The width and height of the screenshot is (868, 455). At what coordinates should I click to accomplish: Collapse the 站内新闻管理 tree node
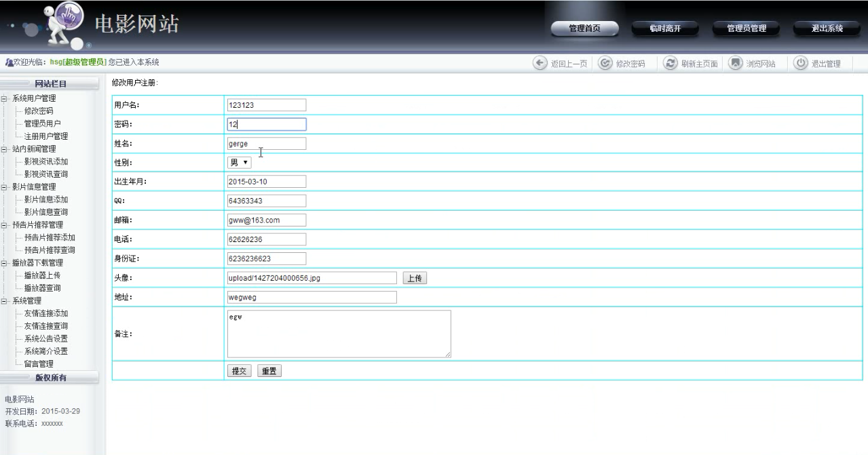coord(5,149)
